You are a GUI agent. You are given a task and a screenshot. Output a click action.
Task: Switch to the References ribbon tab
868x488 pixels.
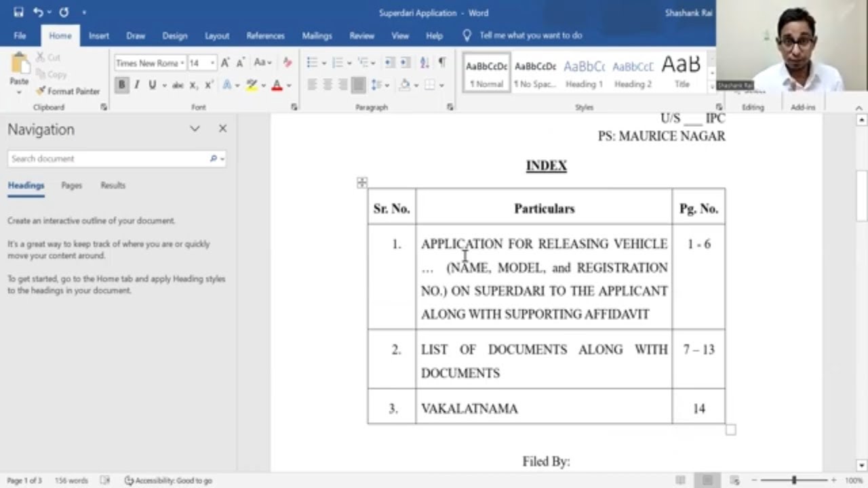click(265, 35)
